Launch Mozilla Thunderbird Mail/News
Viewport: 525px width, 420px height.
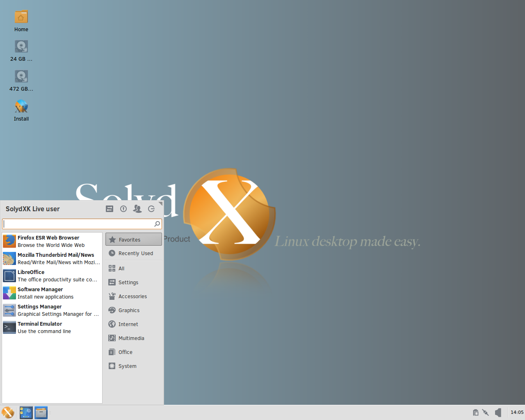click(x=52, y=258)
